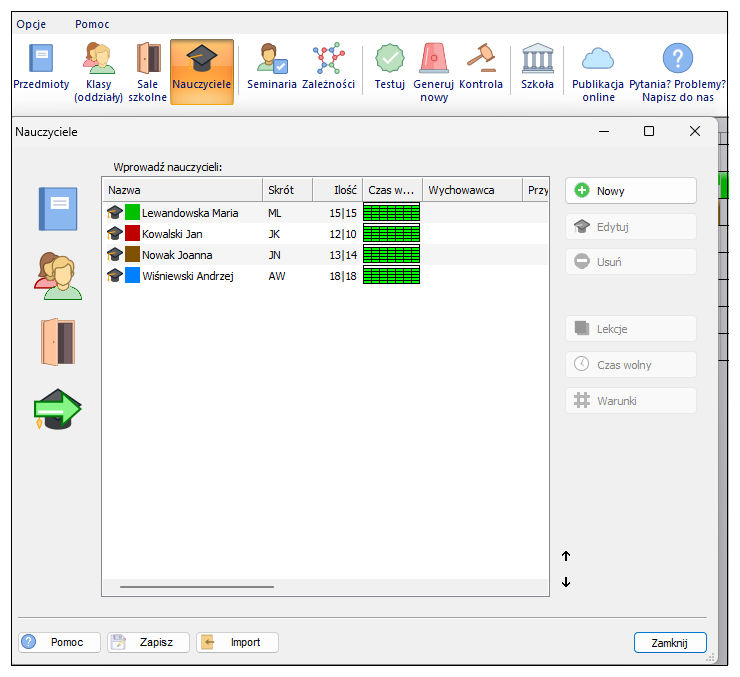Click sidebar green arrow graduation cap icon

57,409
